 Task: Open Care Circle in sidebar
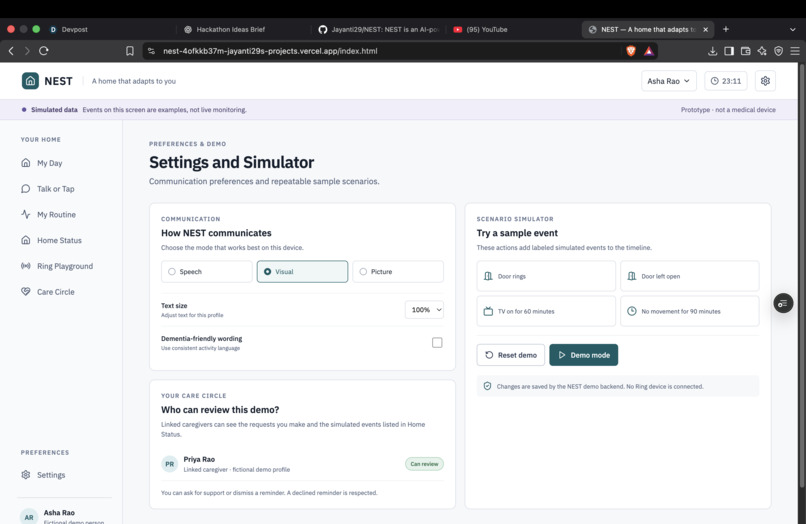[x=56, y=292]
